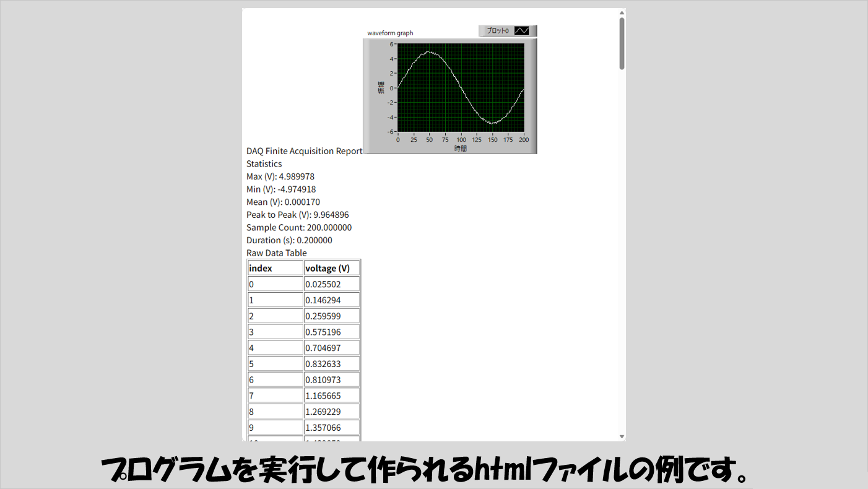This screenshot has width=868, height=489.
Task: Click the 0.810973 voltage cell
Action: 332,379
